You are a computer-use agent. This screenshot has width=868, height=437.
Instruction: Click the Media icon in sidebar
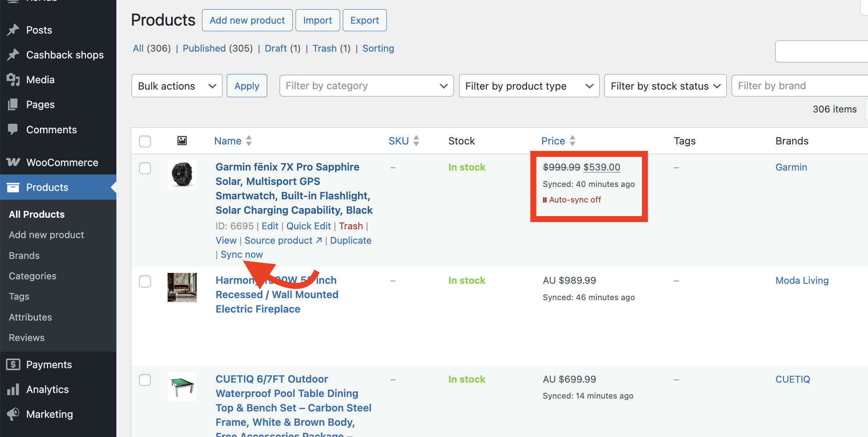(x=13, y=80)
